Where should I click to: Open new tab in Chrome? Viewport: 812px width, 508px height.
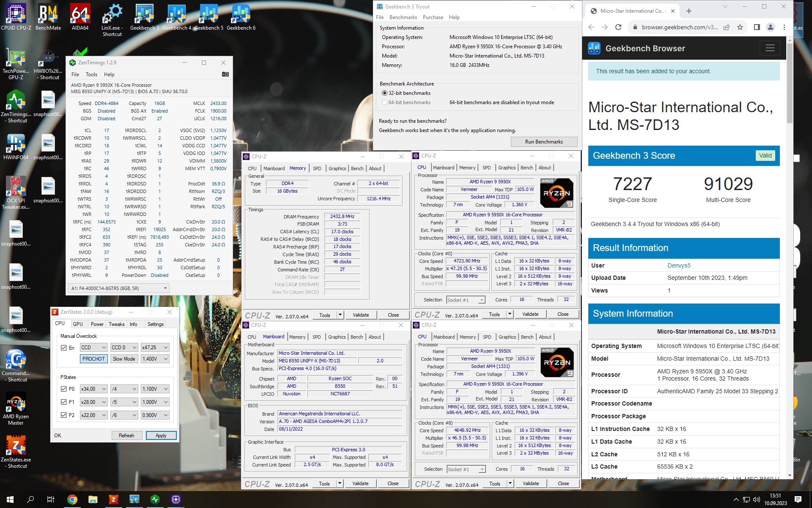tap(689, 11)
